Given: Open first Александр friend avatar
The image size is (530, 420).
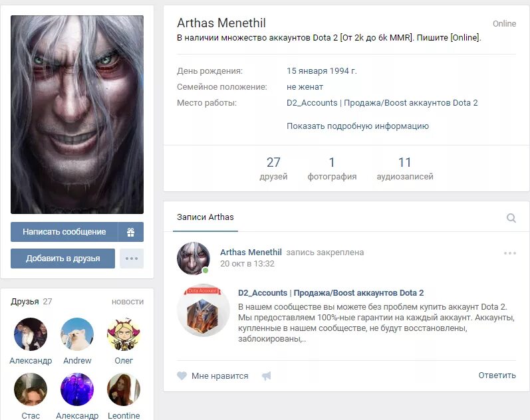Looking at the screenshot, I should (31, 334).
